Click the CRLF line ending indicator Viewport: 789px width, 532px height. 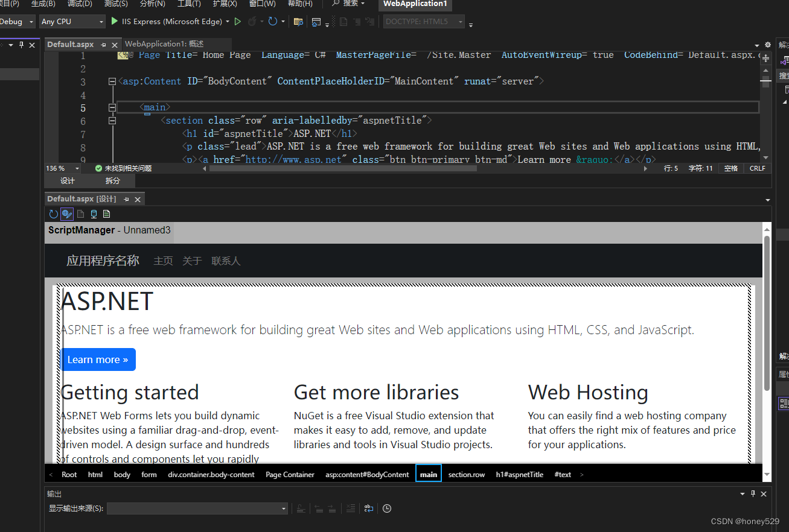(757, 168)
